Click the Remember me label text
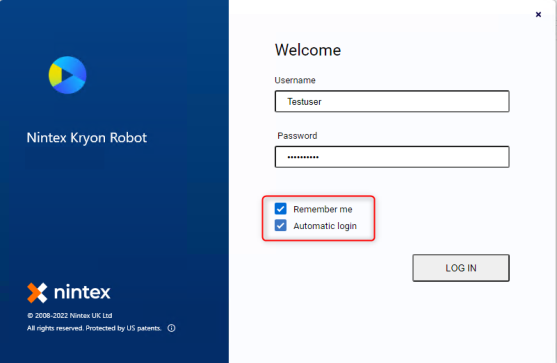 tap(323, 209)
